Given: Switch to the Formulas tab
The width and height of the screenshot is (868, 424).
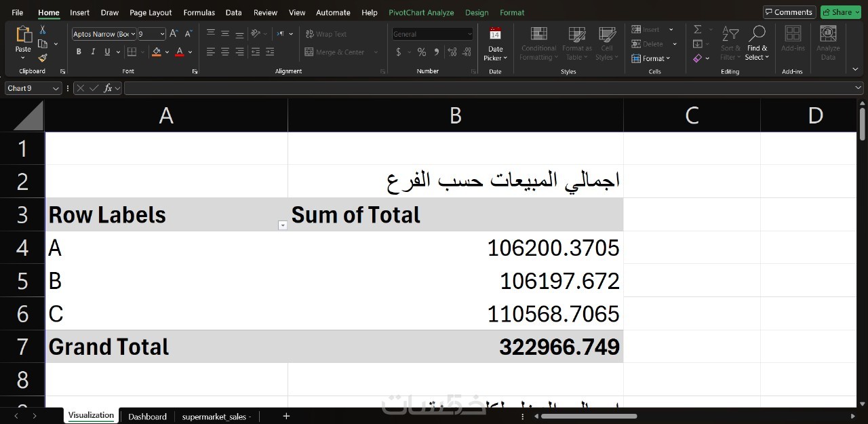Looking at the screenshot, I should (199, 12).
